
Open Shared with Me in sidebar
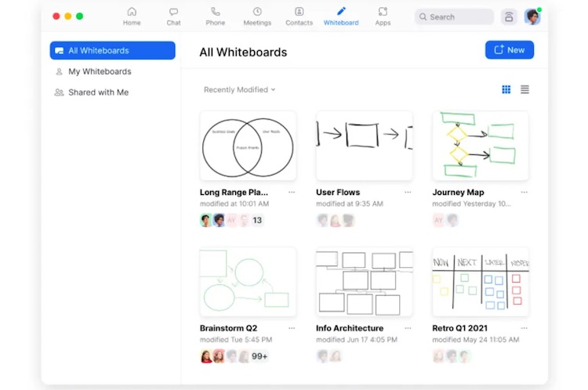click(x=98, y=92)
